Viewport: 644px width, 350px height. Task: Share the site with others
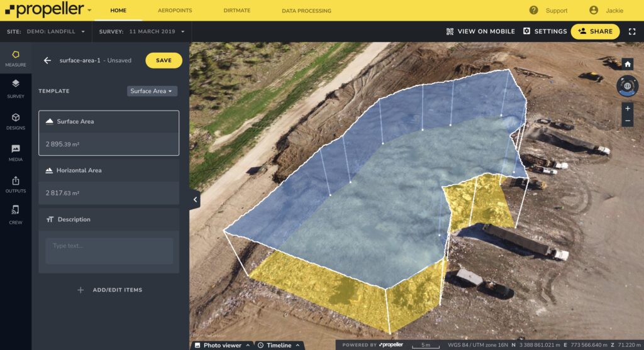(595, 31)
